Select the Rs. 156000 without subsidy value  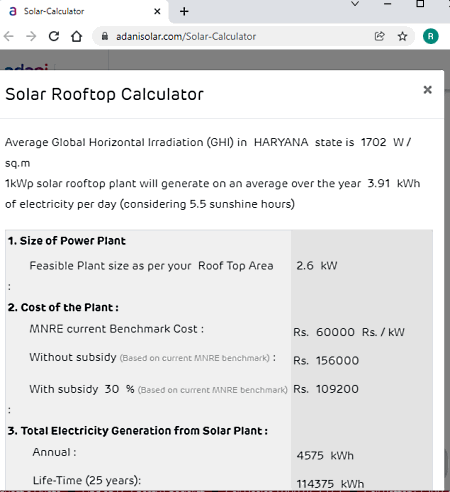326,360
